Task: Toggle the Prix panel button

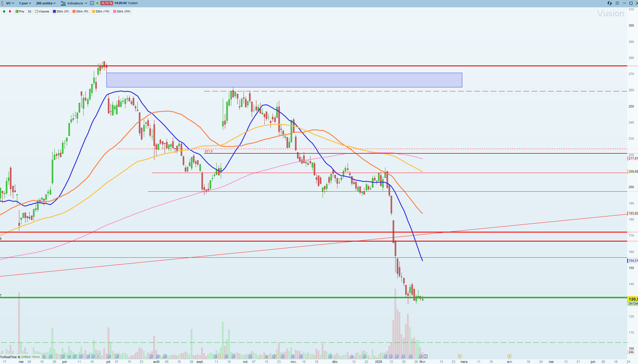Action: coord(20,11)
